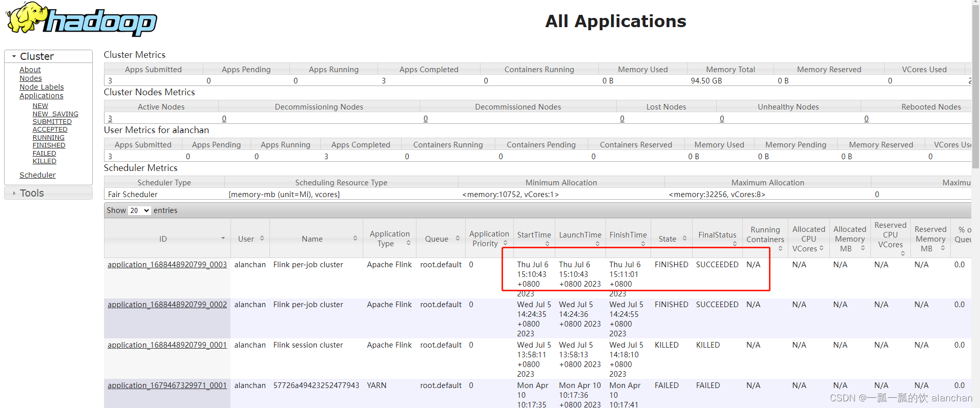
Task: Sort by Application Priority arrows
Action: click(x=505, y=243)
